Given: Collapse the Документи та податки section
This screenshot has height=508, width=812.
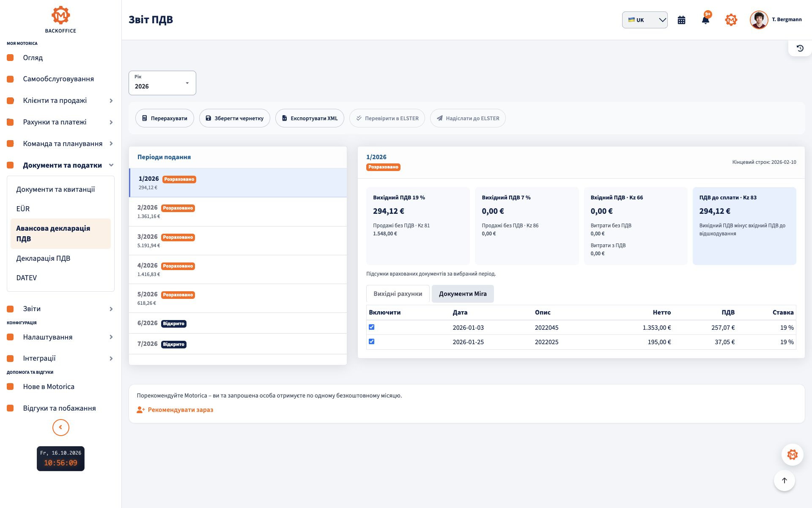Looking at the screenshot, I should [60, 166].
